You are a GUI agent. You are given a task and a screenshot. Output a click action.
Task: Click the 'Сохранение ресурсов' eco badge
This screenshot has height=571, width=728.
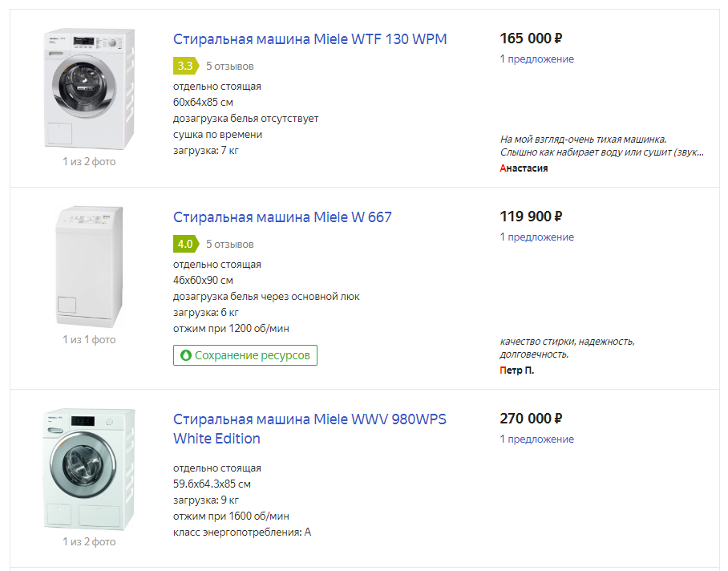tap(245, 355)
